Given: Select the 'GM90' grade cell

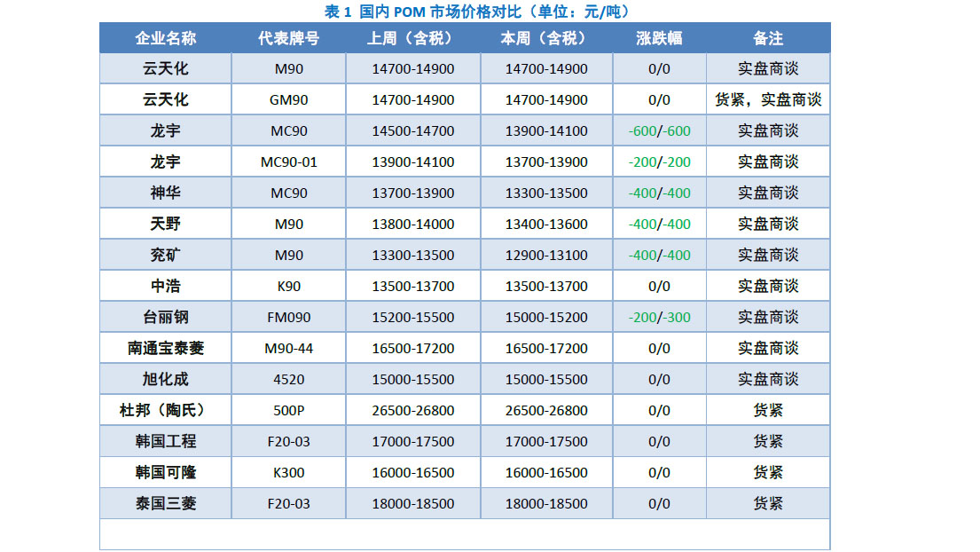Looking at the screenshot, I should click(x=289, y=100).
